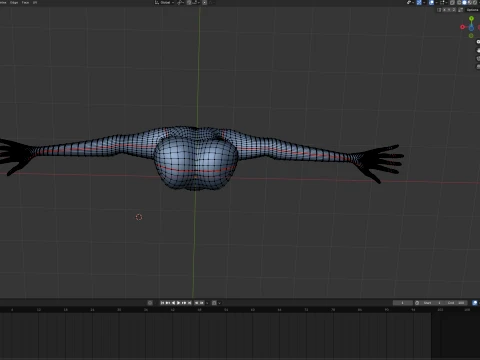
Task: Toggle the X-ray view button
Action: [452, 3]
